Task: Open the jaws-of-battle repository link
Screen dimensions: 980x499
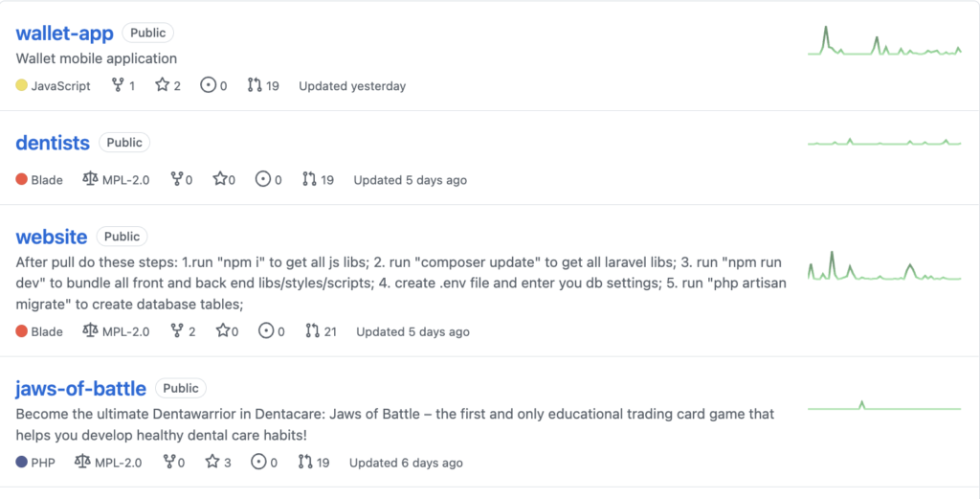Action: tap(80, 388)
